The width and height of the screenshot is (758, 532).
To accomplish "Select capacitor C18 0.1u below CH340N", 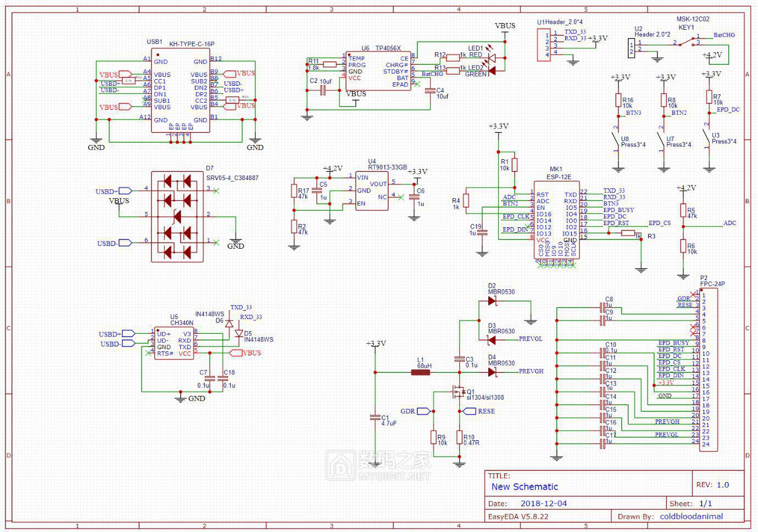I will tap(222, 378).
